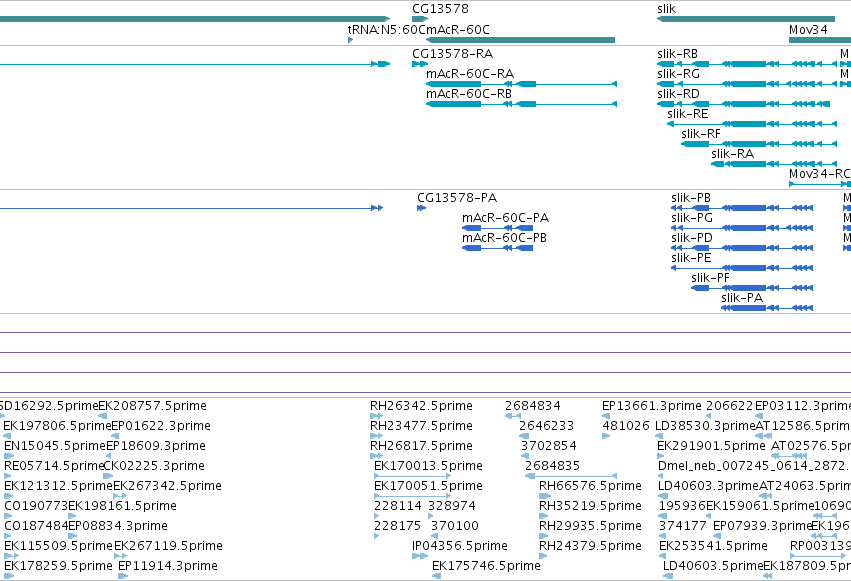
Task: Click the RH26342.5prime EST arrow
Action: tap(377, 416)
